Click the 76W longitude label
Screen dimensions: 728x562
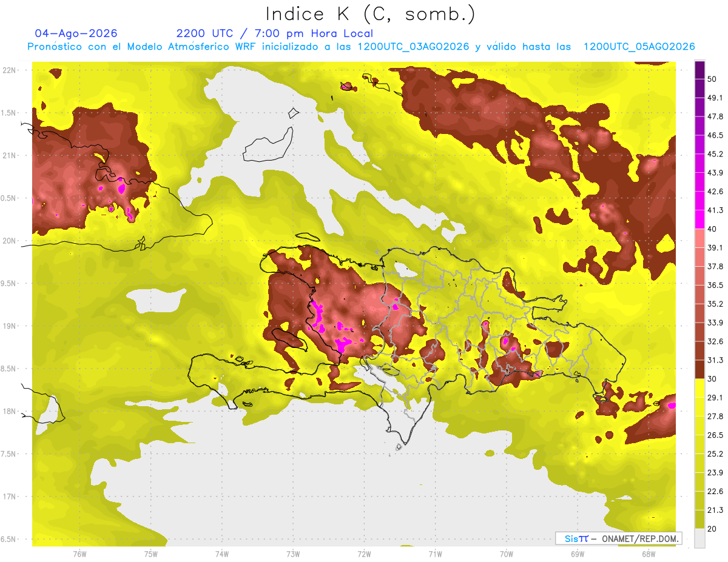(79, 554)
